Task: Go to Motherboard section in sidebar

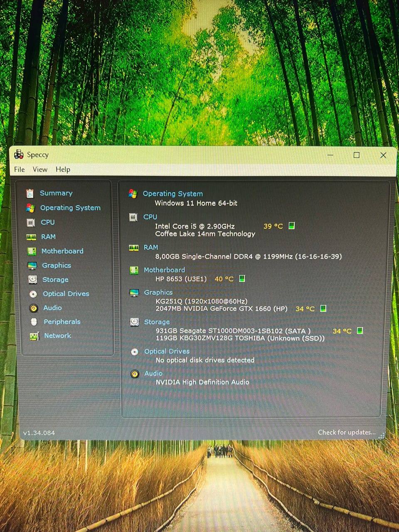Action: pos(62,251)
